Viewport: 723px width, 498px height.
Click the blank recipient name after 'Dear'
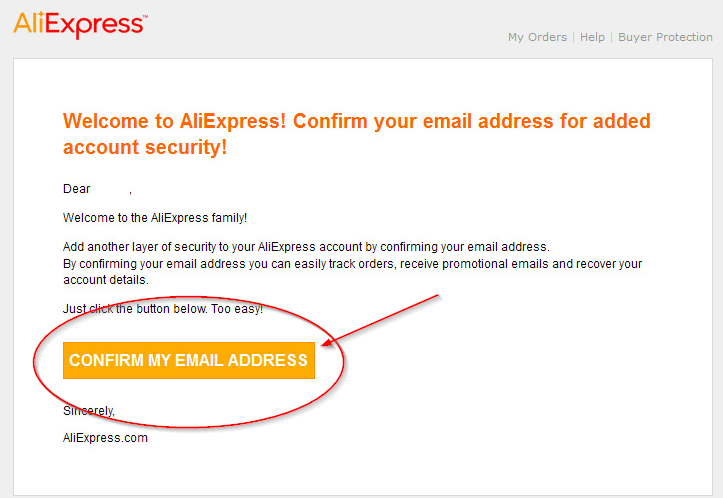pyautogui.click(x=110, y=189)
